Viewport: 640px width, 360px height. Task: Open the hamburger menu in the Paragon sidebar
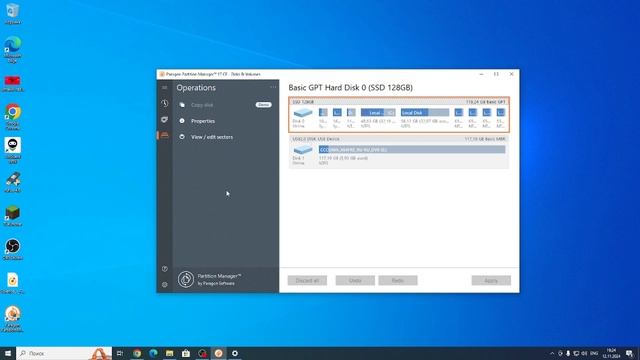point(164,88)
